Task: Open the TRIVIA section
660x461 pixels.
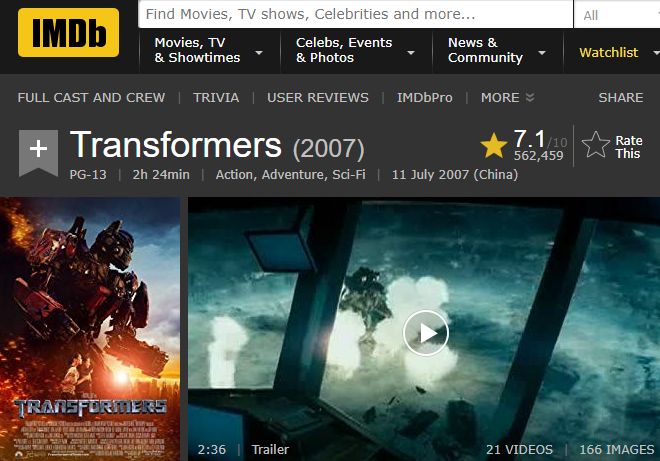Action: point(216,98)
